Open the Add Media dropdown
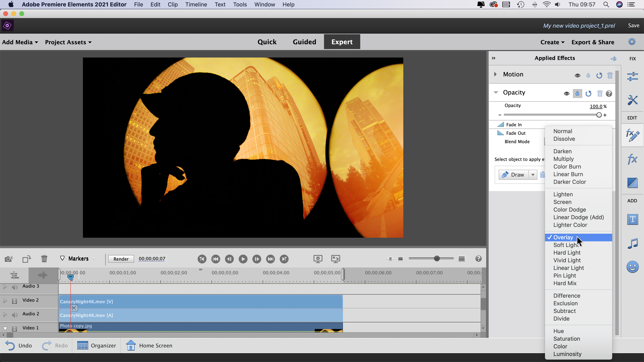The image size is (644, 362). [x=20, y=42]
